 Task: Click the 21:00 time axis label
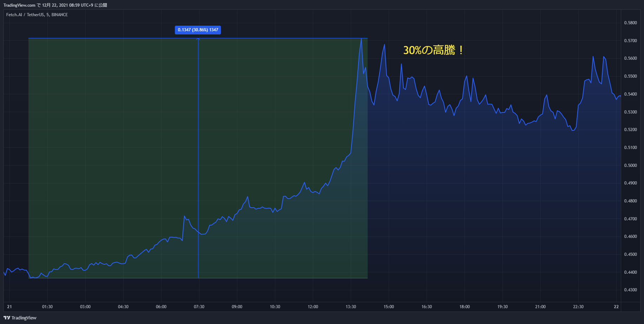pos(540,307)
